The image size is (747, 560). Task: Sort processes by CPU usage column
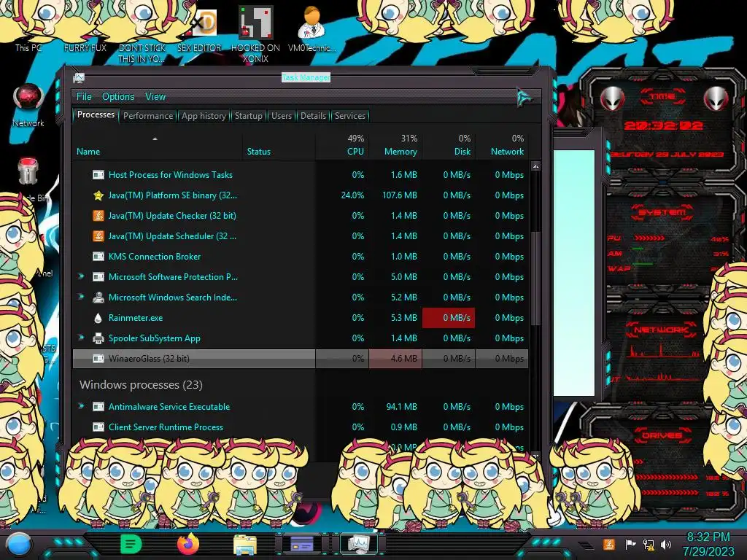[x=355, y=152]
